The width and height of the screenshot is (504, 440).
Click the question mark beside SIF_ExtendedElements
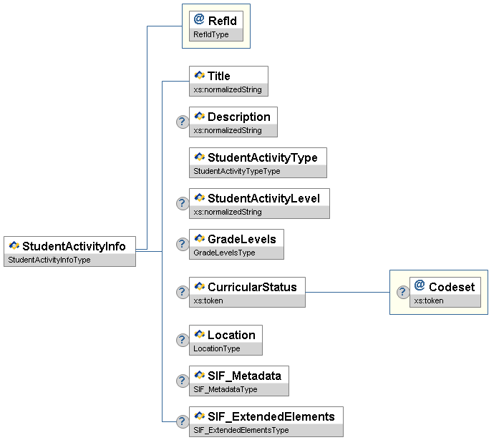(183, 421)
